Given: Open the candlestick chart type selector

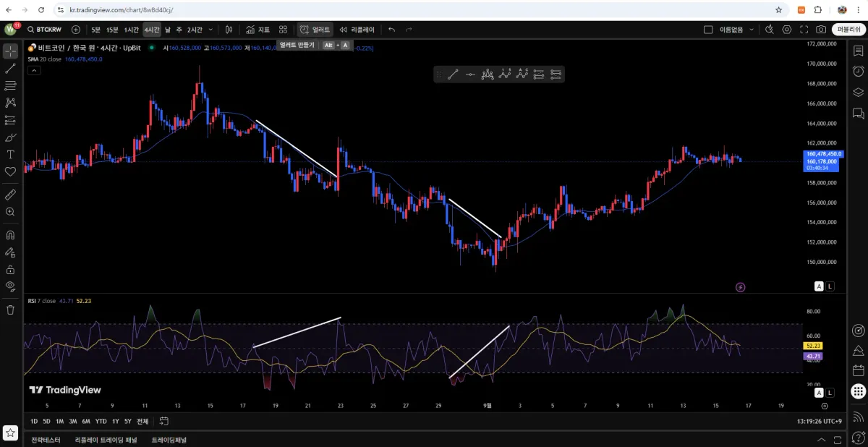Looking at the screenshot, I should (229, 30).
